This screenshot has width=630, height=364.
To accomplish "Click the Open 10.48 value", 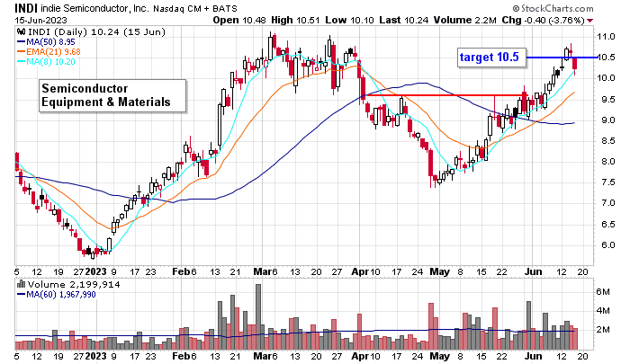I will [x=239, y=20].
